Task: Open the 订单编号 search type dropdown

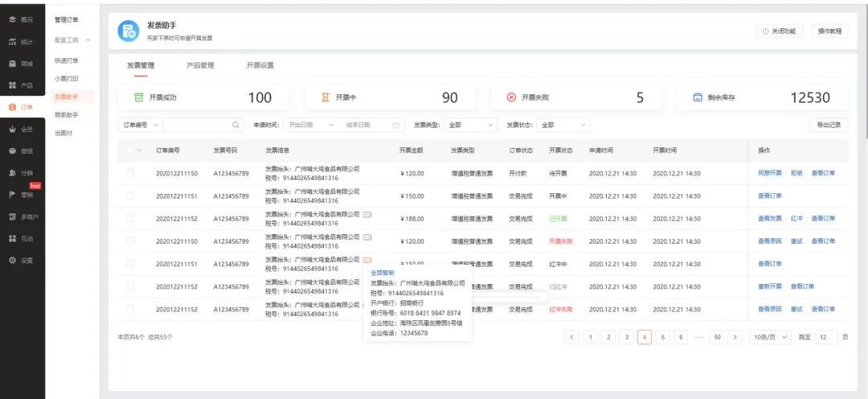Action: [x=140, y=125]
